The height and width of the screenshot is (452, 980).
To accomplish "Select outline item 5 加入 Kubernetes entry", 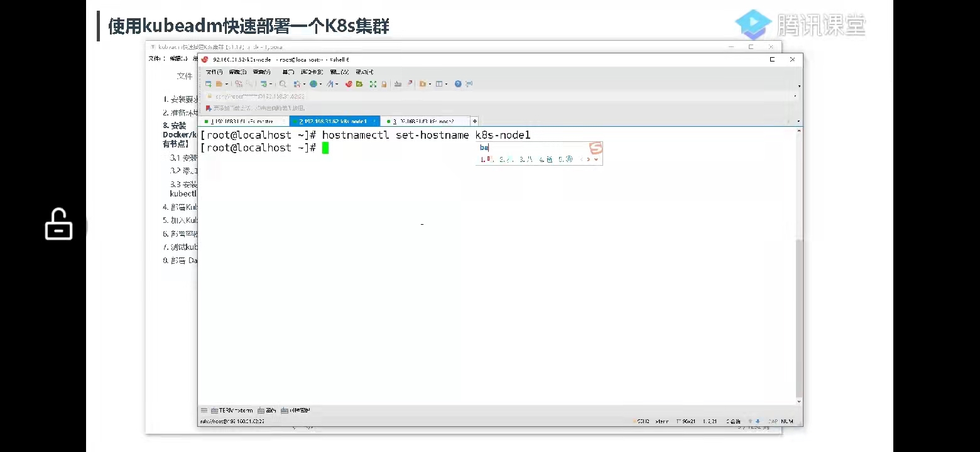I will click(x=180, y=220).
